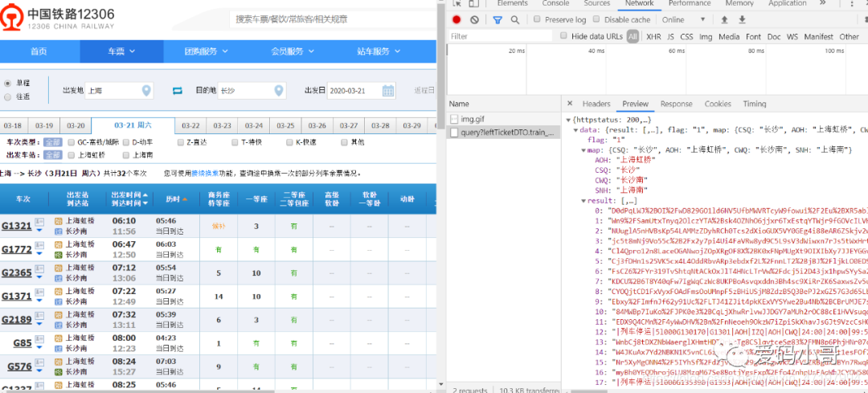The width and height of the screenshot is (868, 393).
Task: Select the 单程 one-way radio button
Action: 8,83
